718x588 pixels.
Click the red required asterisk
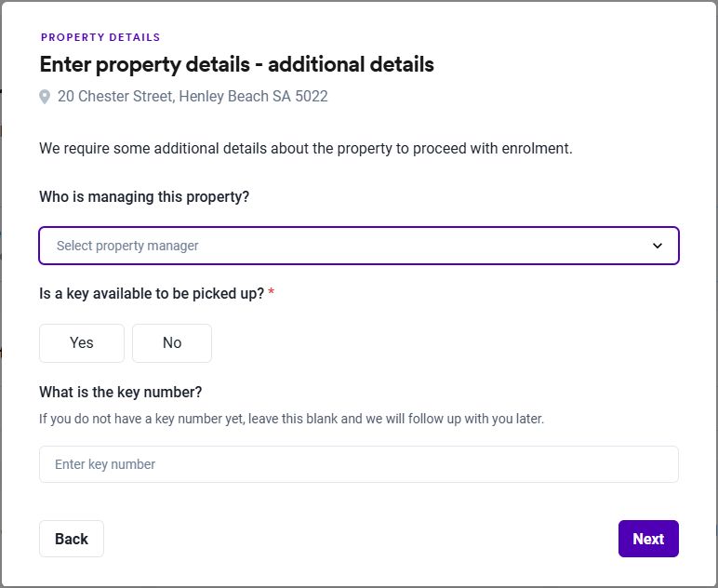272,293
